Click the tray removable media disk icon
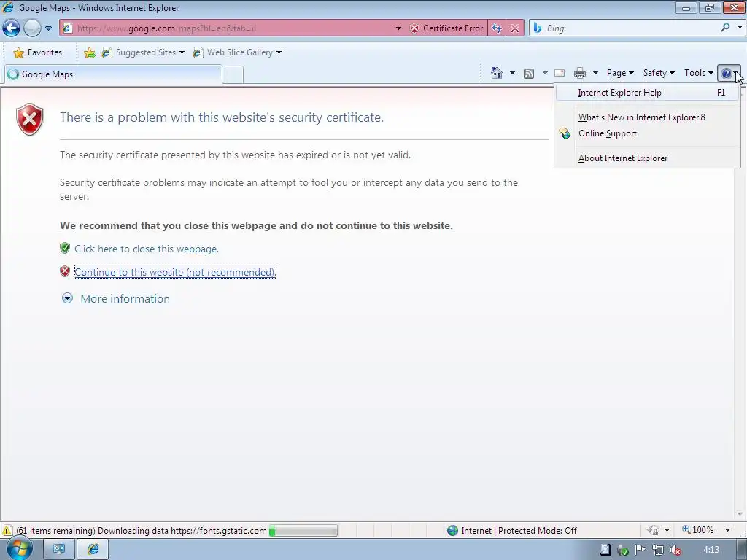Viewport: 747px width, 560px height. [x=605, y=550]
